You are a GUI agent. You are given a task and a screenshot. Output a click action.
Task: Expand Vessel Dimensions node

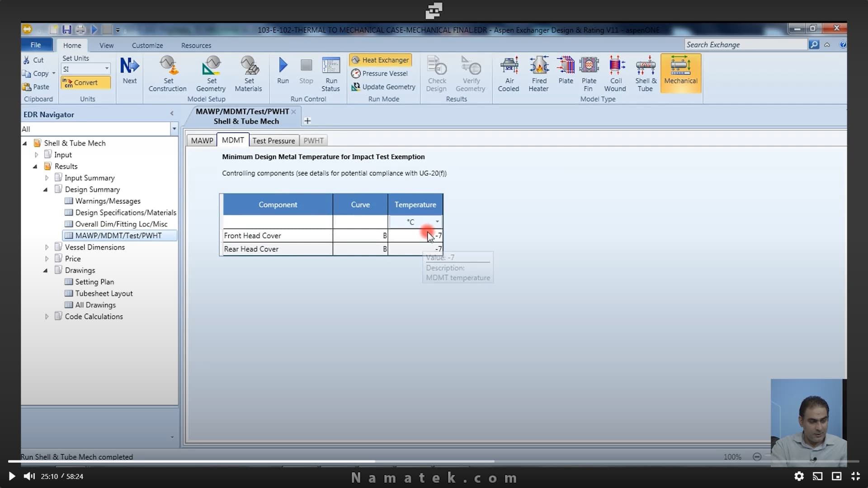click(x=47, y=247)
